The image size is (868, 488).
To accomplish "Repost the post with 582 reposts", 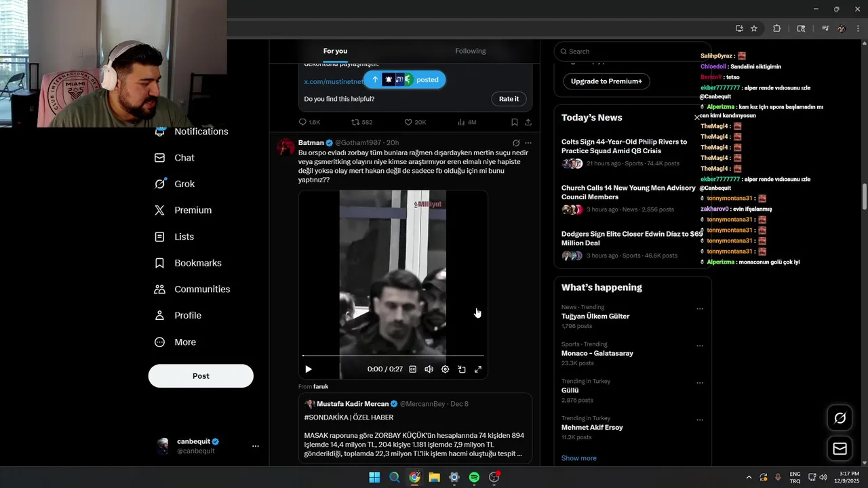I will (x=361, y=122).
